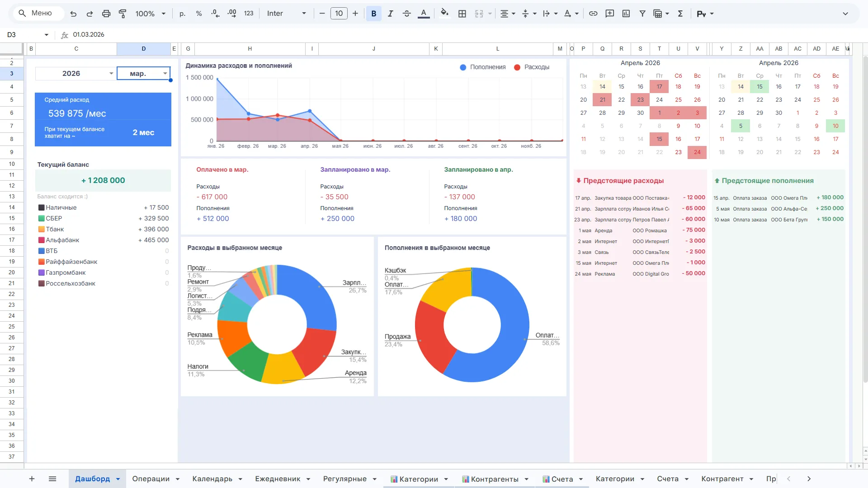Open text color picker
This screenshot has height=488, width=868.
(424, 14)
